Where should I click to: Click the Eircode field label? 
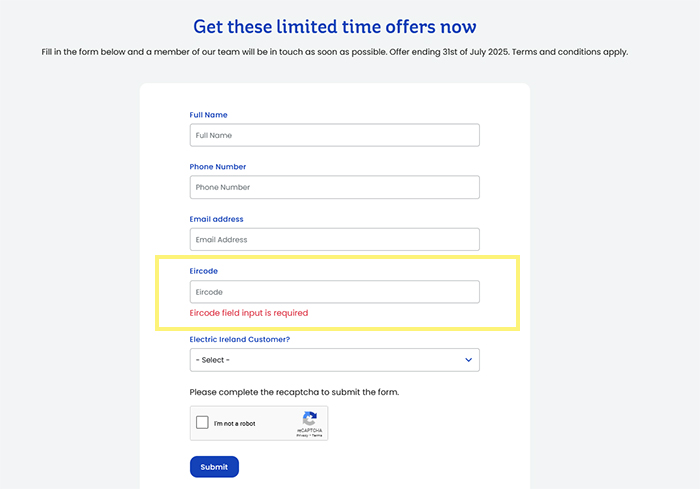[203, 271]
